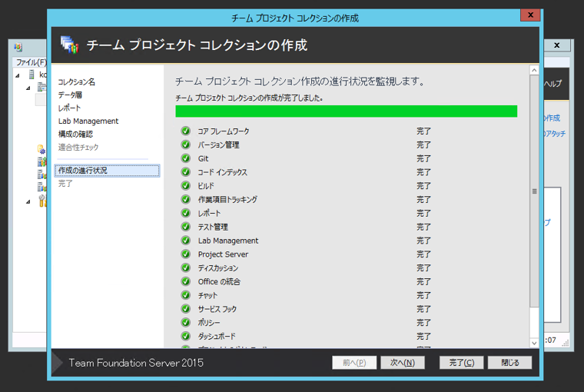Viewport: 584px width, 392px height.
Task: Click green check icon beside Project Server
Action: click(185, 254)
